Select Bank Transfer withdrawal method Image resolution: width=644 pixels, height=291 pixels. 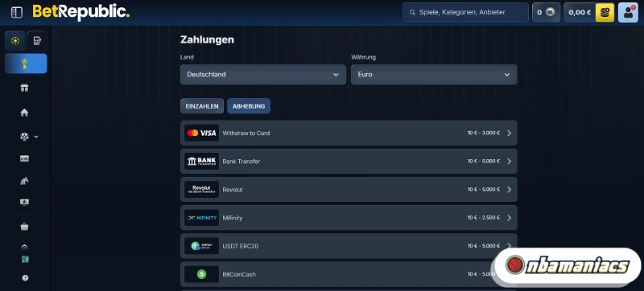click(349, 161)
